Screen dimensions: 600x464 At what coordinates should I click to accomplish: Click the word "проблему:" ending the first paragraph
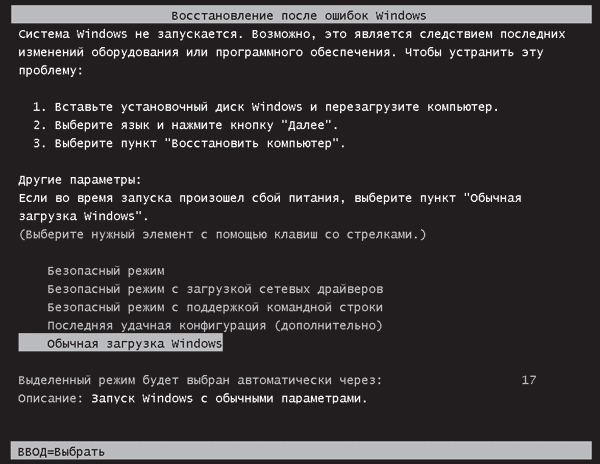(50, 71)
